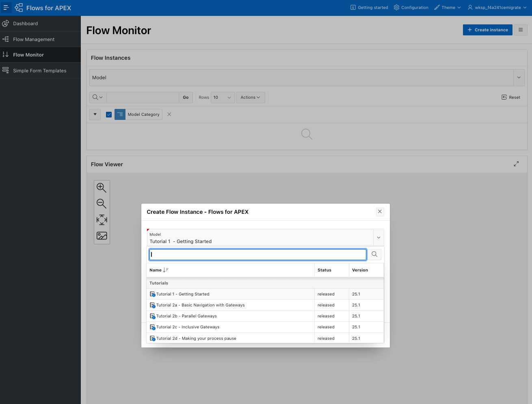This screenshot has width=532, height=404.
Task: Click the sort arrow icon beside Name
Action: click(x=166, y=270)
